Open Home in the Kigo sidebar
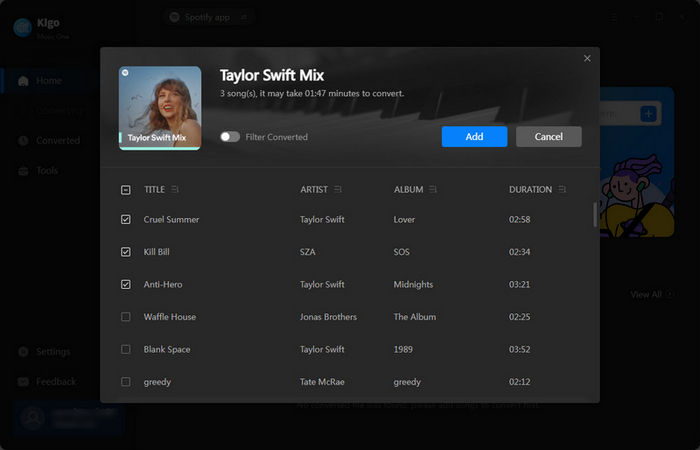The height and width of the screenshot is (450, 700). [49, 80]
